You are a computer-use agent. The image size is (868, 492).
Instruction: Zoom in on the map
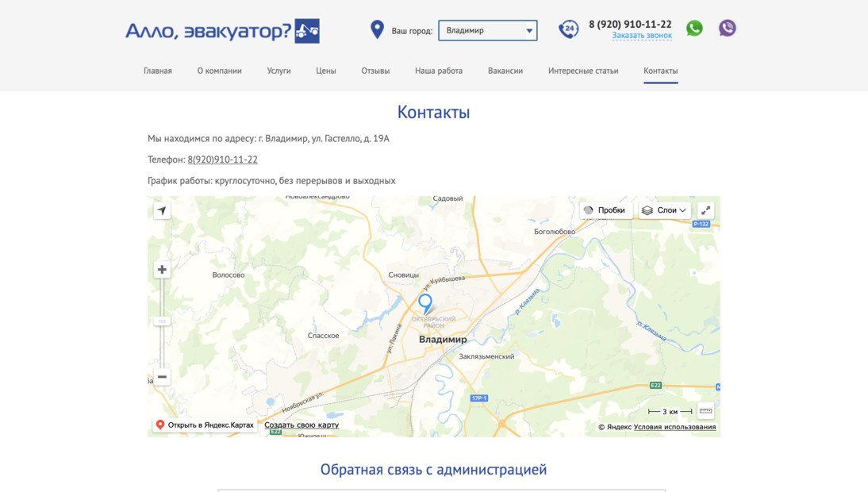point(162,270)
